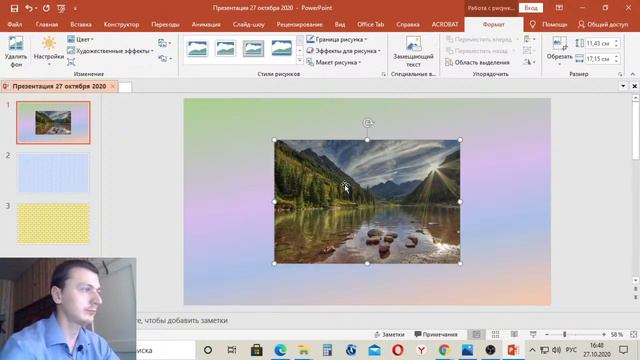Apply the third picture style thumbnail
The image size is (640, 360).
click(x=253, y=49)
